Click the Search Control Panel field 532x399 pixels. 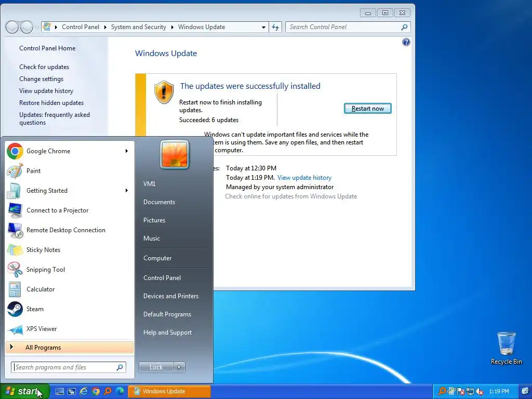tap(348, 27)
